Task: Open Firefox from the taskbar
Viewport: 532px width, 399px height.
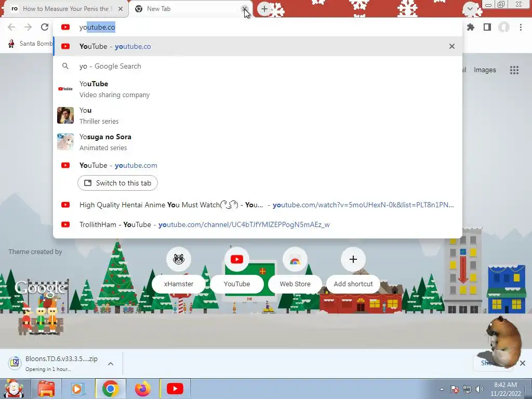Action: (142, 389)
